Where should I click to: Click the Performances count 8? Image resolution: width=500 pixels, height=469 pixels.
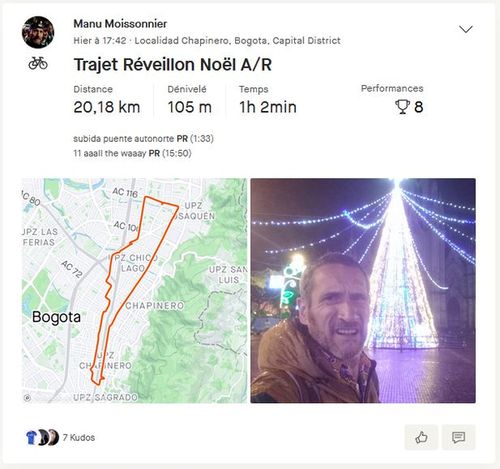[419, 107]
